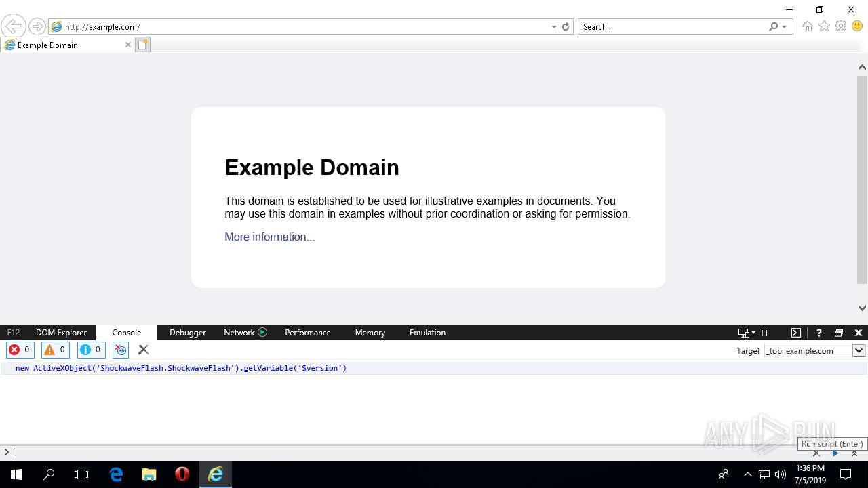Viewport: 868px width, 488px height.
Task: Open the Favorites star icon
Action: click(824, 26)
